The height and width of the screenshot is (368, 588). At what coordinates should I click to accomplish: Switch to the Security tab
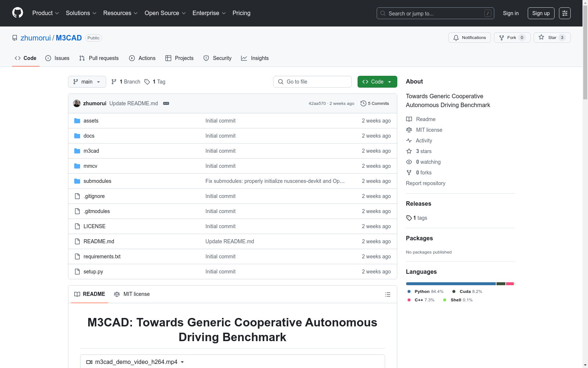[218, 58]
